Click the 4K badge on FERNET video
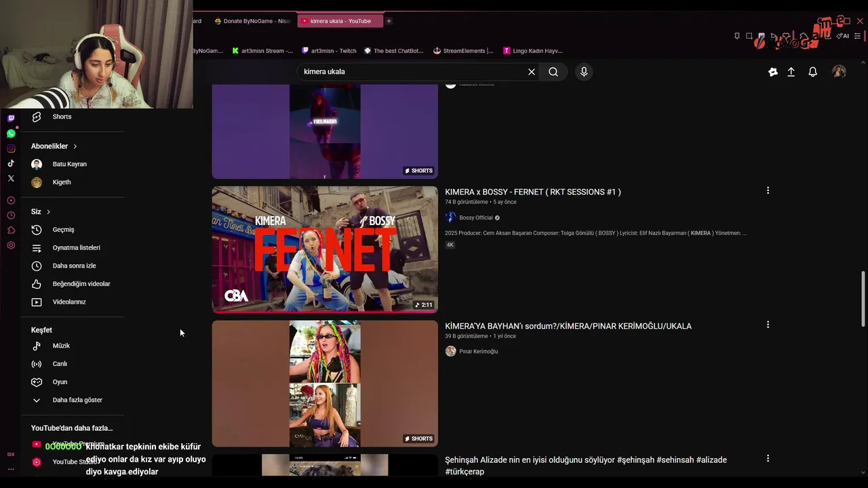868x488 pixels. tap(450, 245)
